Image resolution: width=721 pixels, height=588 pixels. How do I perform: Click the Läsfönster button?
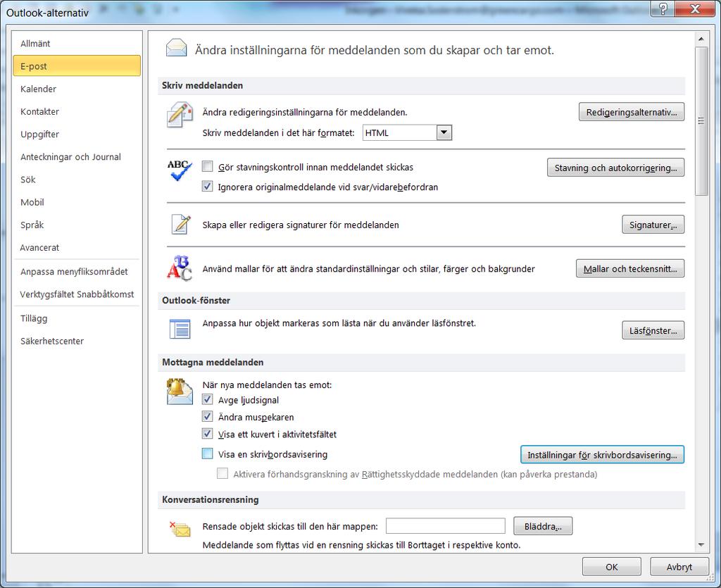pyautogui.click(x=653, y=330)
